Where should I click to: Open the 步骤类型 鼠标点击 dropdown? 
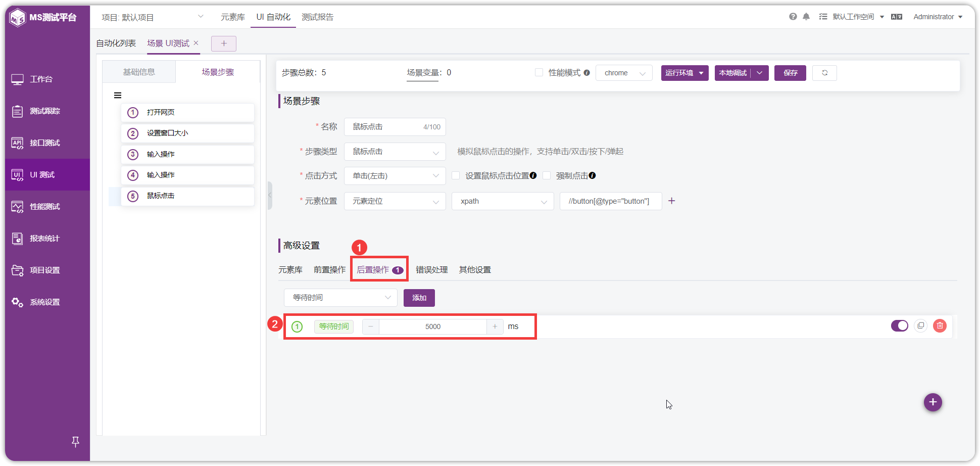coord(395,152)
